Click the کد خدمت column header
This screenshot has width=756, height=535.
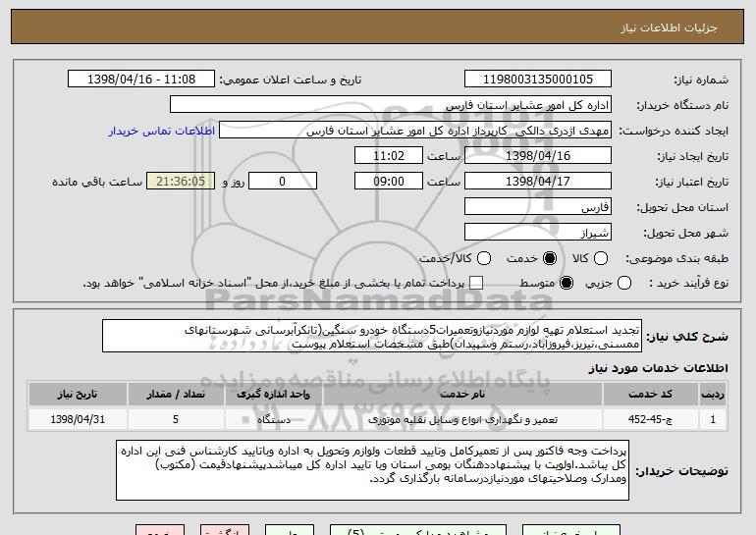tap(650, 395)
